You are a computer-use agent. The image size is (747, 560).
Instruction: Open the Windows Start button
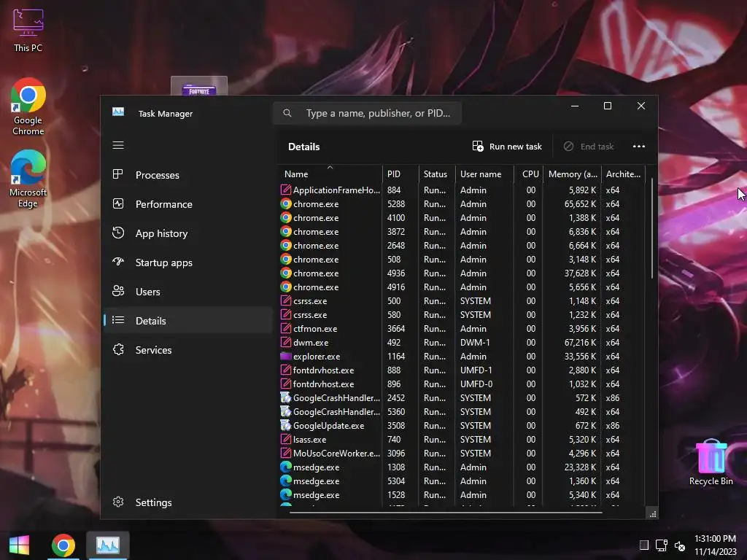pyautogui.click(x=20, y=545)
